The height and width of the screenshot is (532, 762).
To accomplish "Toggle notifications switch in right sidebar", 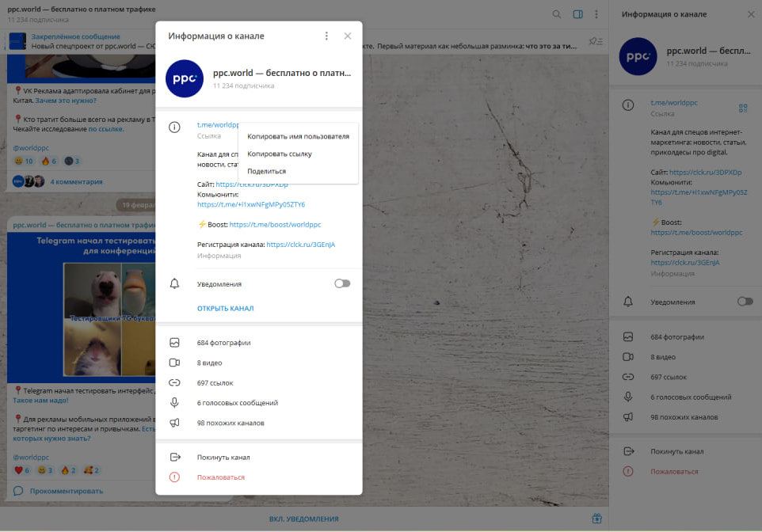I will point(745,302).
